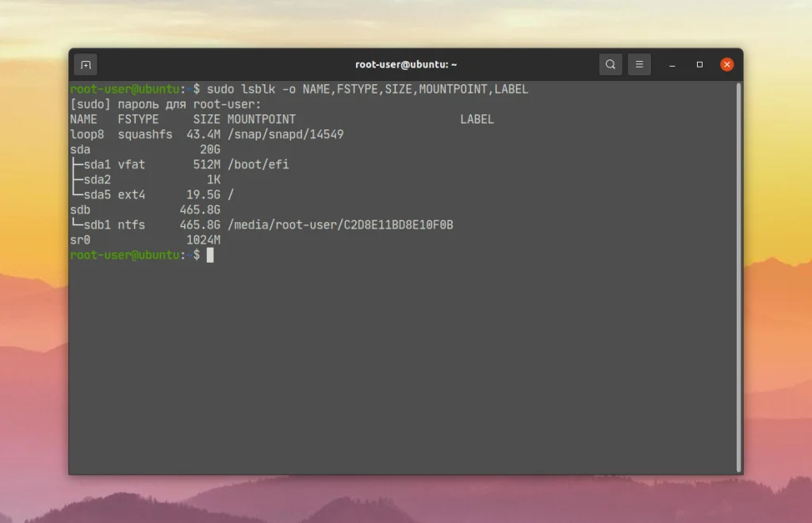The image size is (812, 523).
Task: Click the blinking terminal cursor
Action: click(209, 255)
